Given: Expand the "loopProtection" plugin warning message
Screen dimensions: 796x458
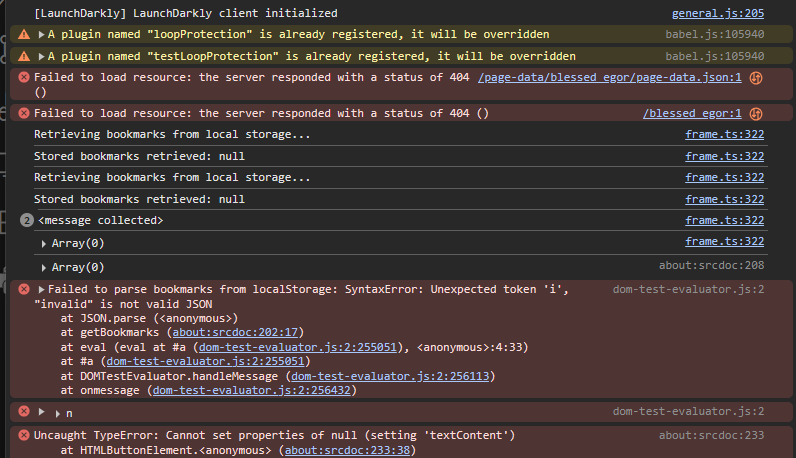Looking at the screenshot, I should [x=41, y=34].
